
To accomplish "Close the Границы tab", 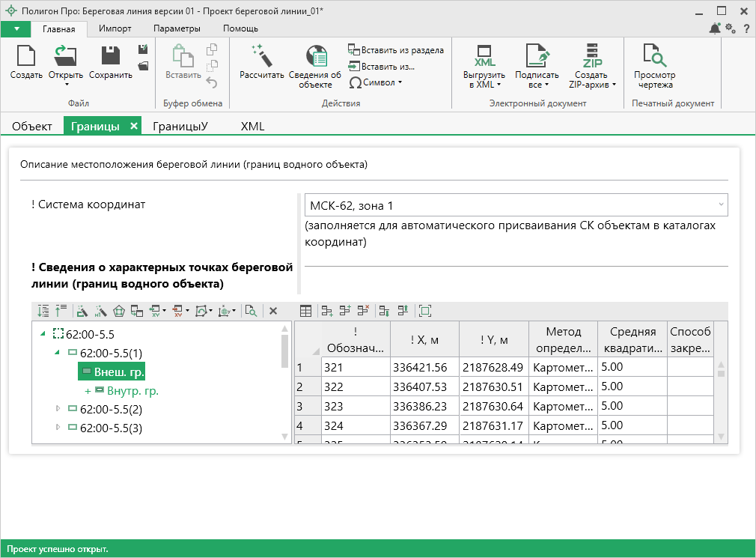I will 133,126.
